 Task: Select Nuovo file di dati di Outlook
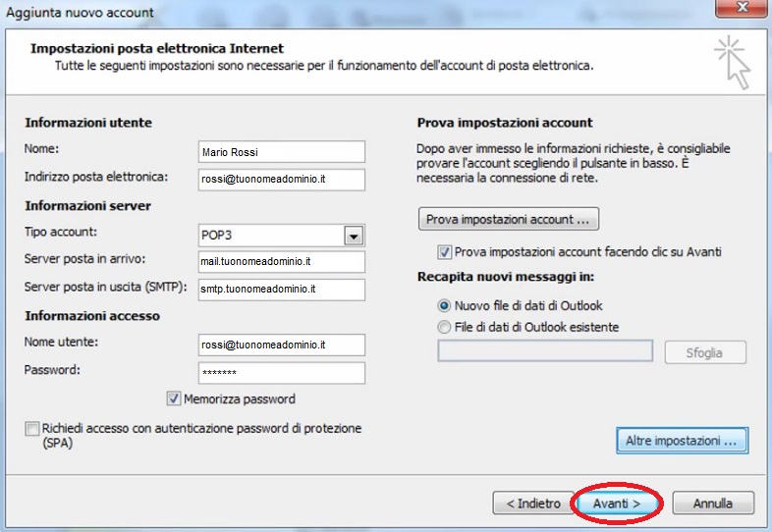[444, 306]
